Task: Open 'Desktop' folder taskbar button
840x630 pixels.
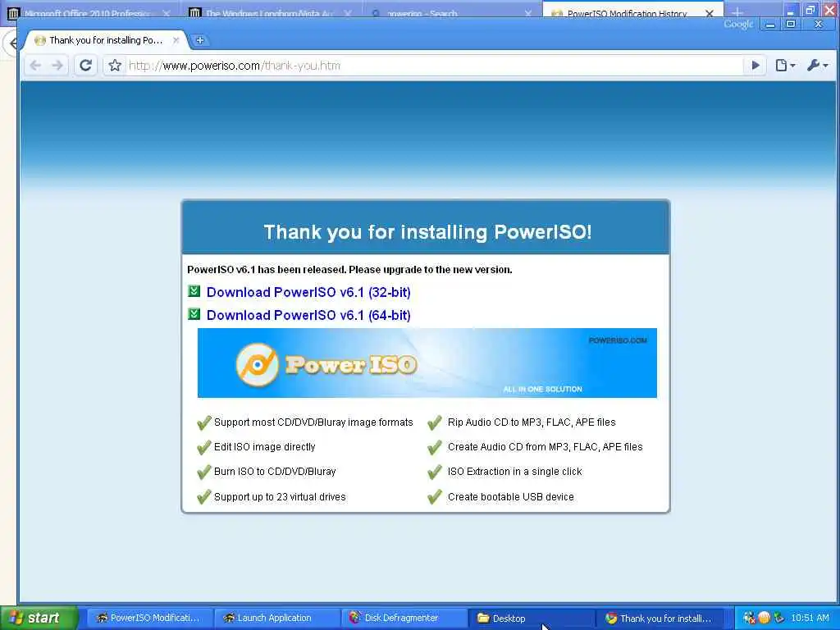Action: point(531,618)
